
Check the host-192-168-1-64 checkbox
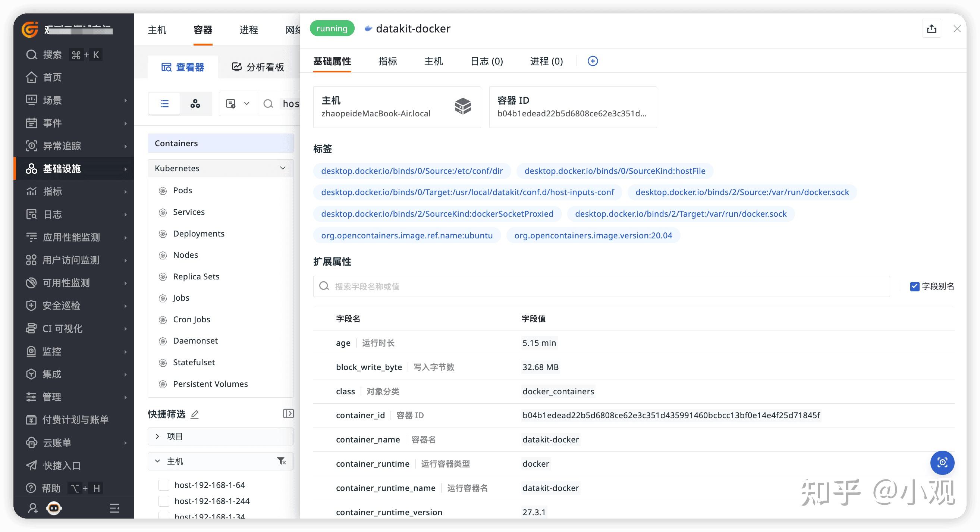[164, 485]
